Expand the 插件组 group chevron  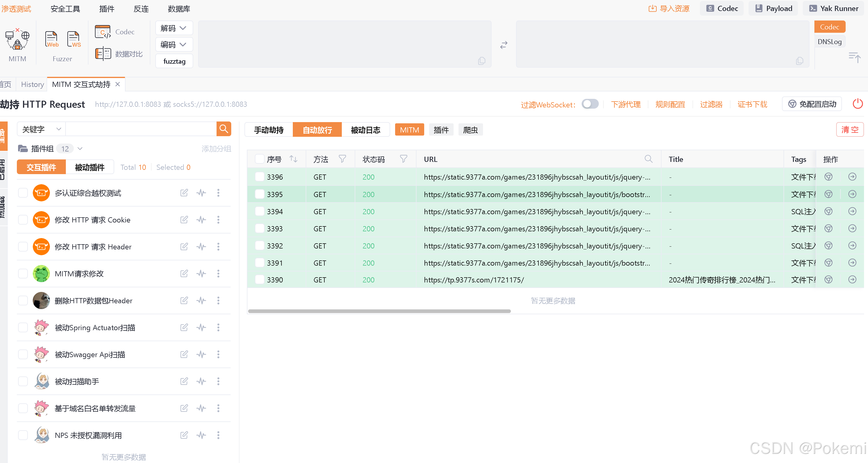tap(80, 148)
